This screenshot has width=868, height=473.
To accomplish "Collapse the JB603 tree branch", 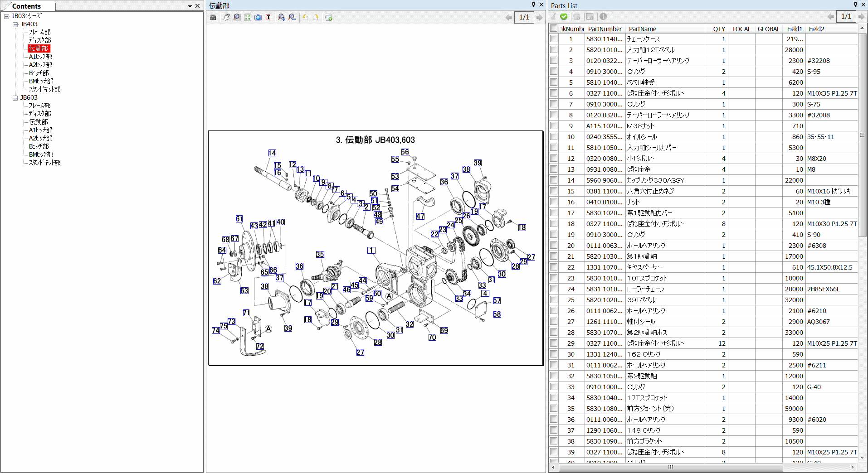I will coord(15,97).
